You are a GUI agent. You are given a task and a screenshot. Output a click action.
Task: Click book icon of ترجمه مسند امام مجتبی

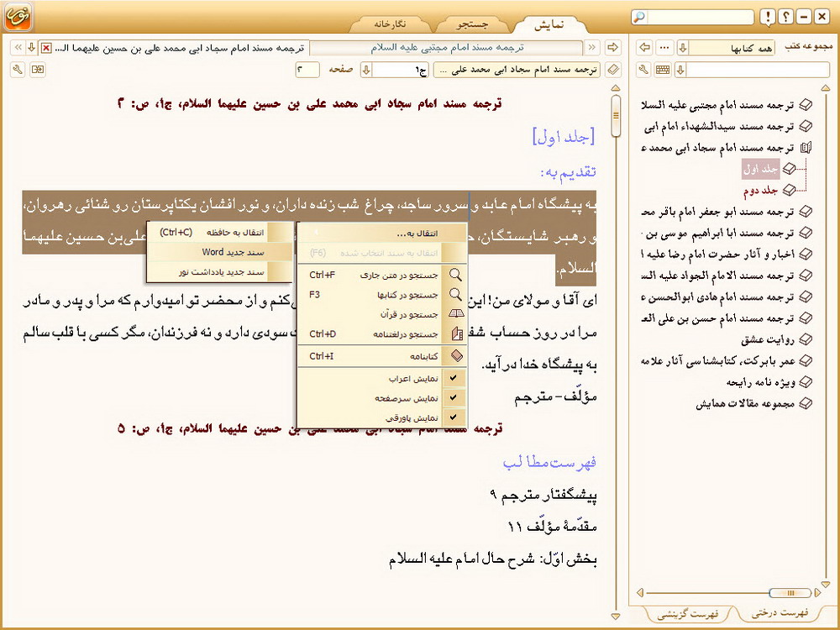pos(806,104)
